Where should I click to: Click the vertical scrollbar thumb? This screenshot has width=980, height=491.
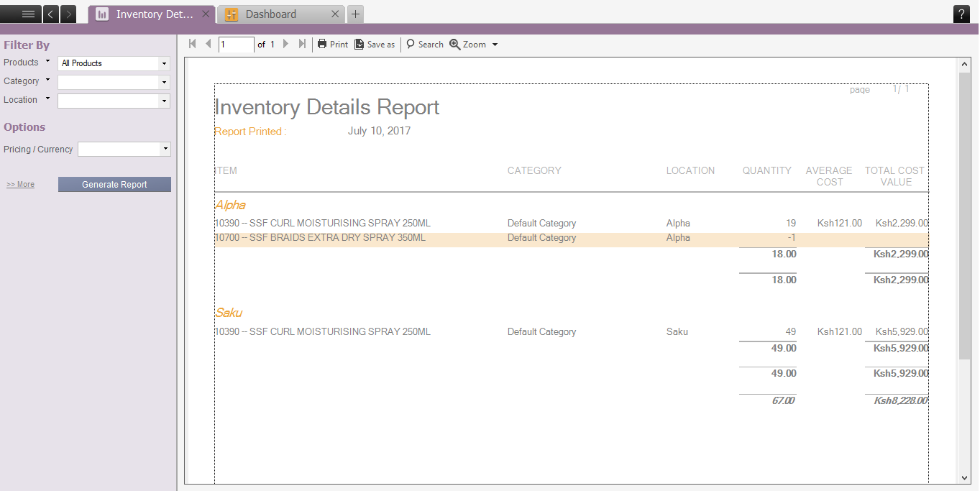coord(964,216)
